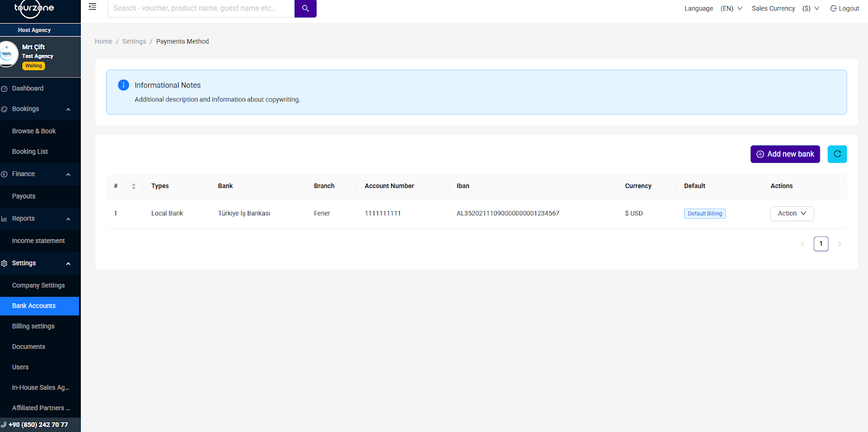Open the Action dropdown for Türkiye İş Bankası
868x432 pixels.
[x=792, y=214]
